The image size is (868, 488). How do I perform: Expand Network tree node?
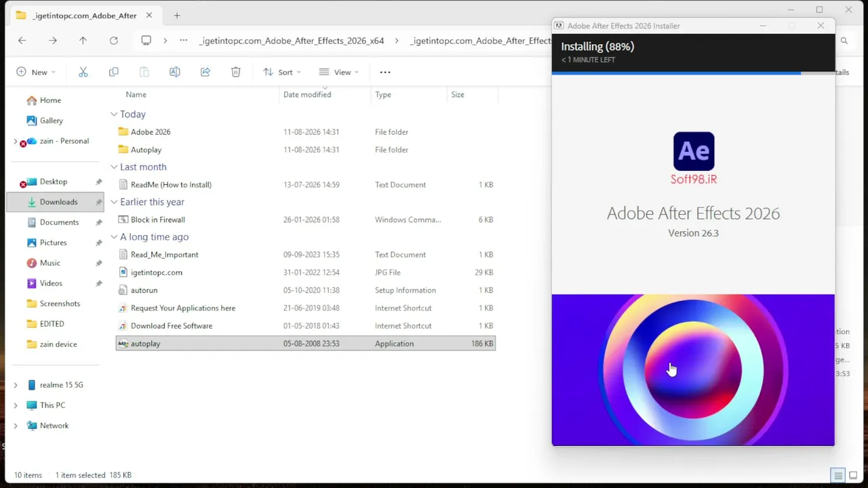point(16,426)
